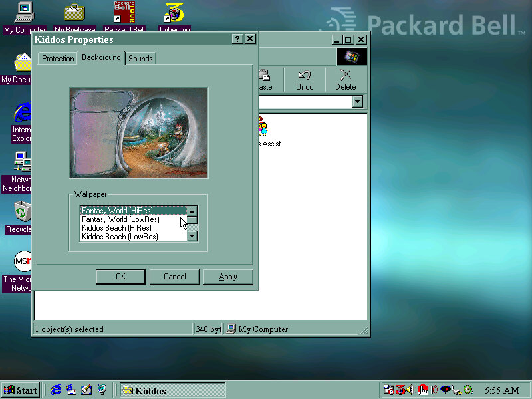The height and width of the screenshot is (399, 532).
Task: Switch to the Sounds tab
Action: (140, 59)
